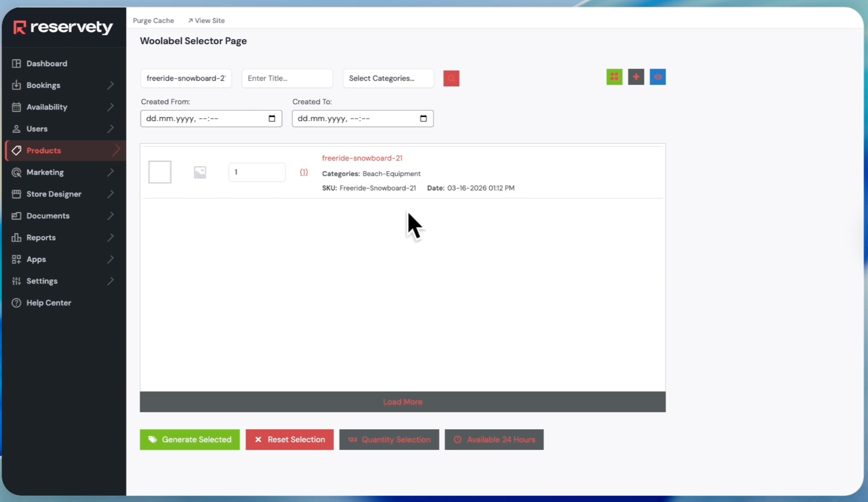Open the Created To calendar picker
The width and height of the screenshot is (868, 502).
tap(423, 119)
